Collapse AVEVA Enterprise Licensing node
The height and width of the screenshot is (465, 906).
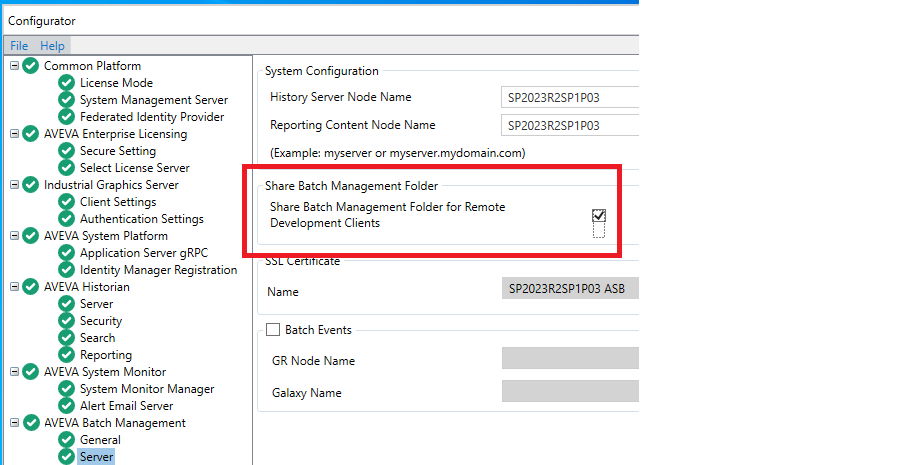[x=14, y=133]
